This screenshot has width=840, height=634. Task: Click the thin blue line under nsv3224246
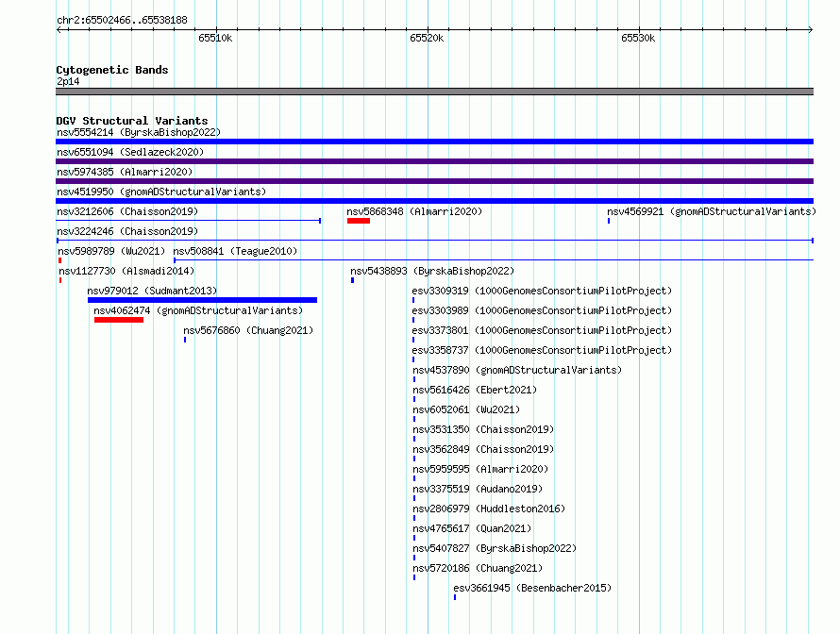click(x=434, y=241)
